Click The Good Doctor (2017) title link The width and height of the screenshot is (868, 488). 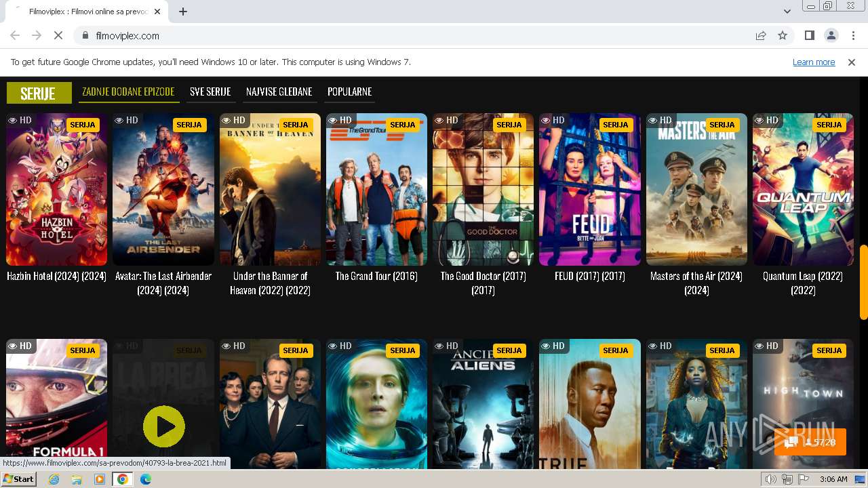tap(484, 283)
